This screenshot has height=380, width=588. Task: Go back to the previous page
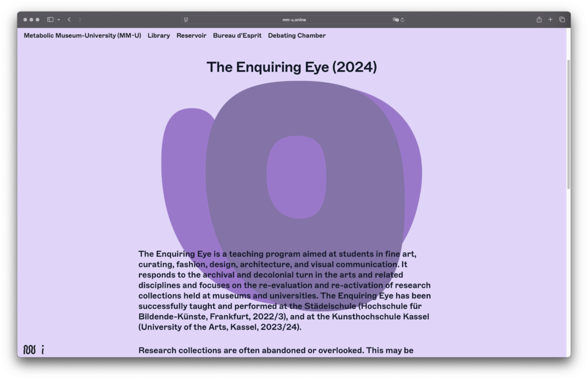pyautogui.click(x=69, y=20)
